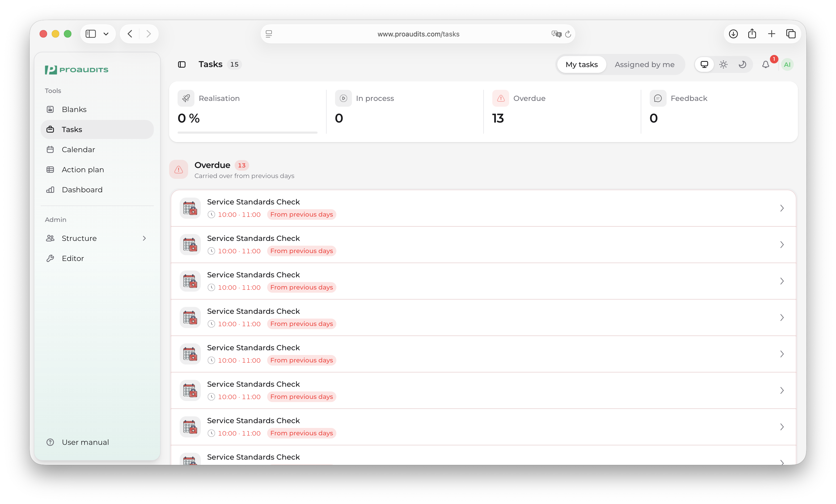Open the browser sidebar dropdown arrow
The height and width of the screenshot is (504, 836).
click(x=106, y=34)
